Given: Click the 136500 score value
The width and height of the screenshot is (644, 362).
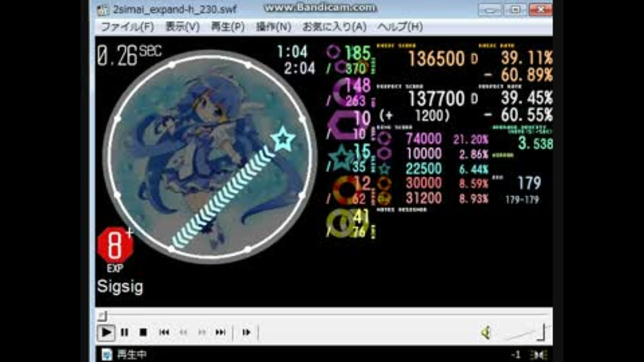Looking at the screenshot, I should 437,59.
